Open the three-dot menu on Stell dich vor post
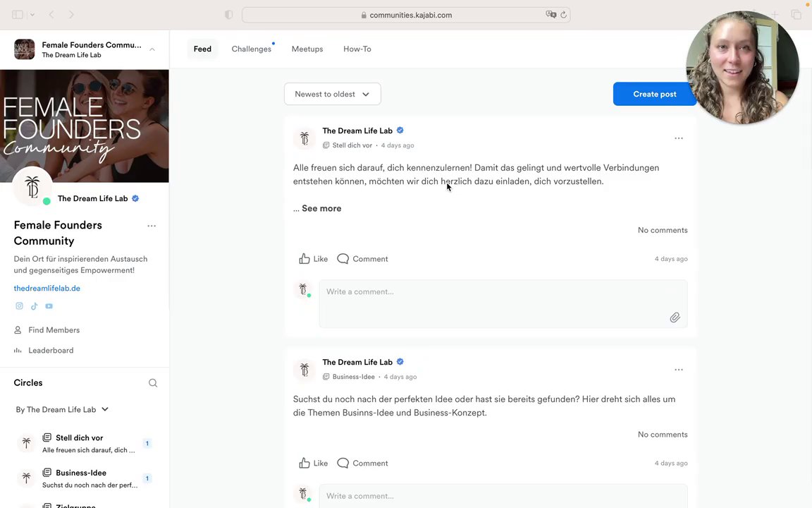The height and width of the screenshot is (508, 812). pos(679,138)
